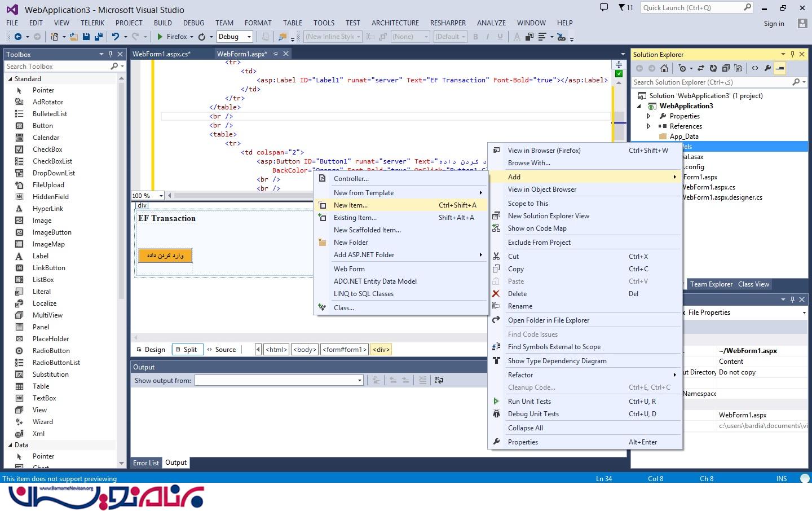Open the Show output from combo box
Image resolution: width=812 pixels, height=511 pixels.
pos(279,381)
